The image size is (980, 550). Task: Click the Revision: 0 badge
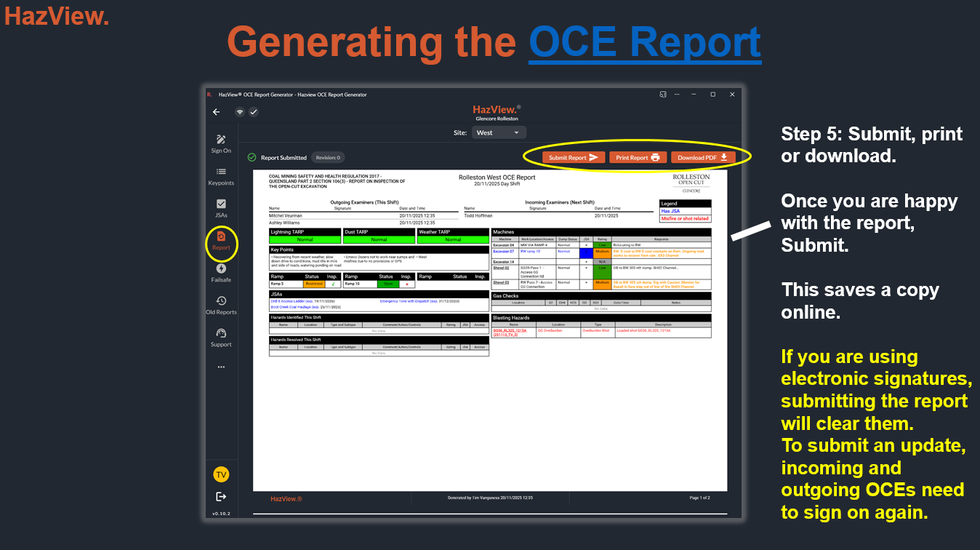click(328, 157)
